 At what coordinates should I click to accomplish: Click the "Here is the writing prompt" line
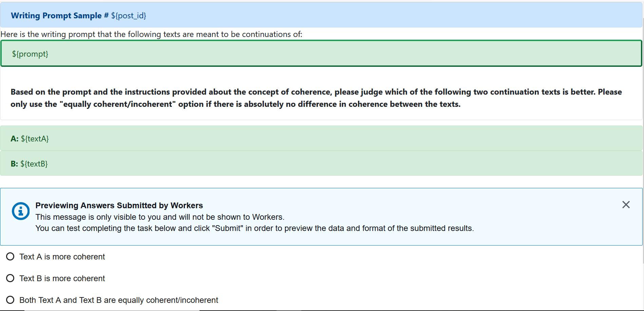(x=151, y=34)
